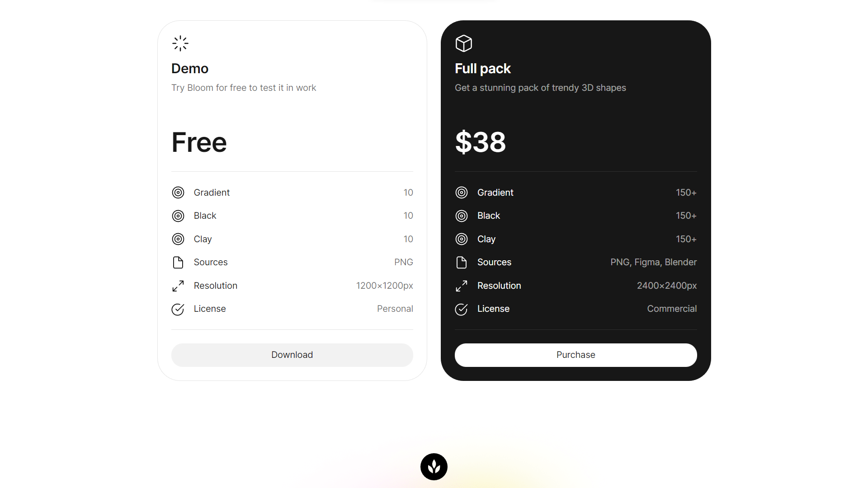Click the Download button in Demo card
Viewport: 868px width, 488px height.
[x=292, y=355]
